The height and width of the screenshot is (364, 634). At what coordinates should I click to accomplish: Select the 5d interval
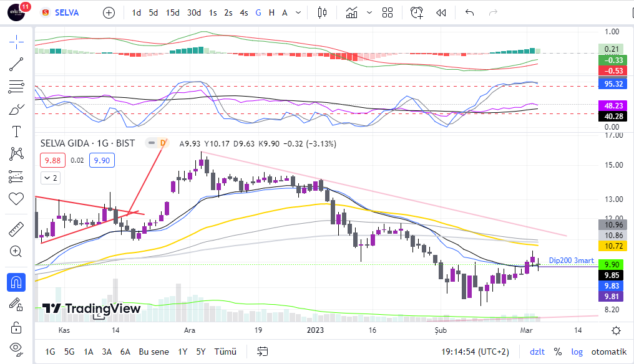coord(154,12)
